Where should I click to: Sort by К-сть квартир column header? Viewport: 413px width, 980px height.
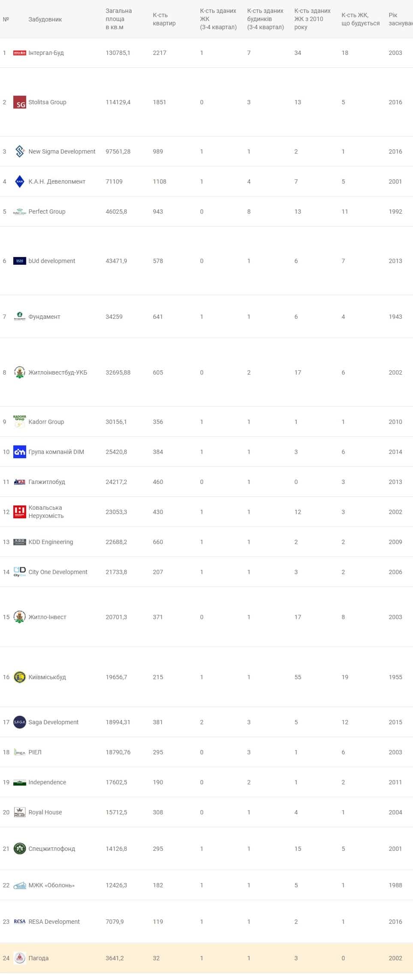coord(164,19)
